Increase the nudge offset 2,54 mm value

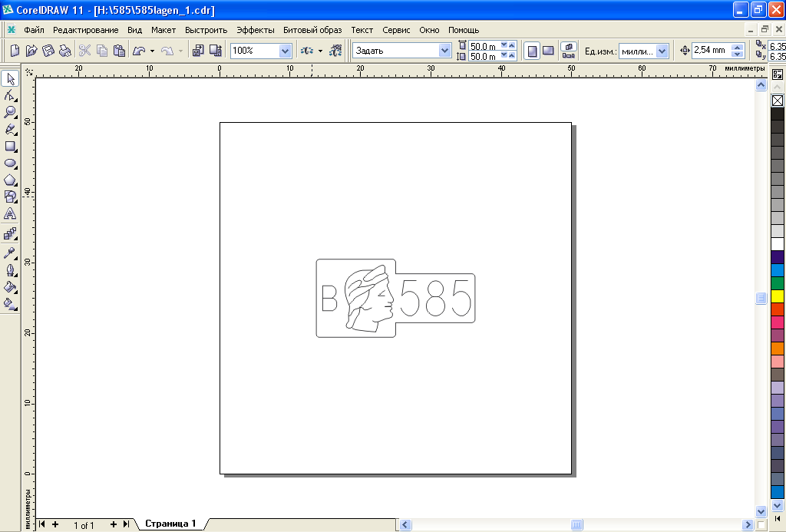pyautogui.click(x=737, y=47)
